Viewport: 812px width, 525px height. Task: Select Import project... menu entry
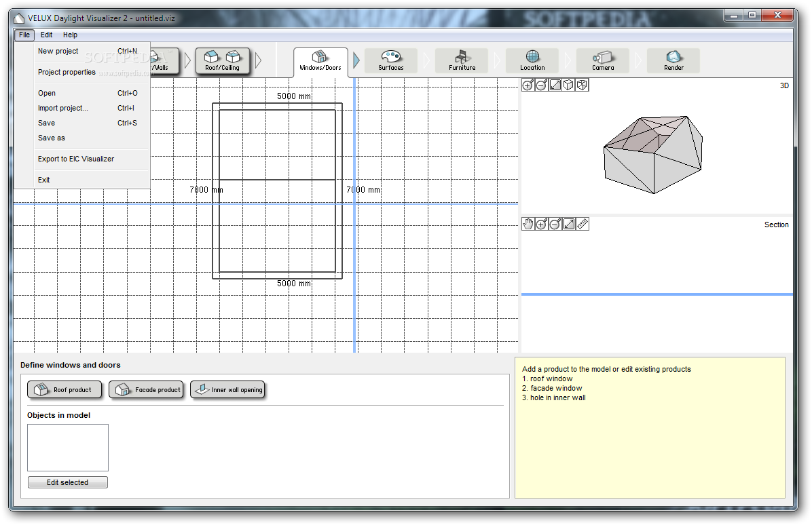pos(83,108)
